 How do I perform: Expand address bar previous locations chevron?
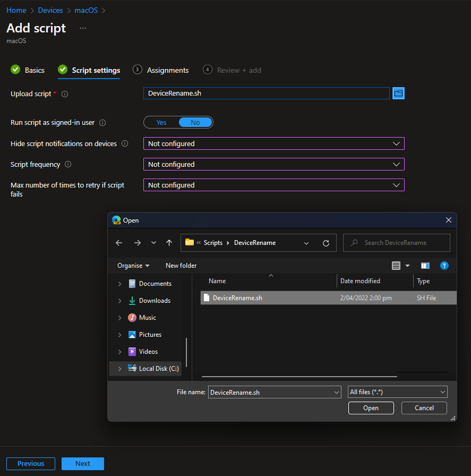(x=306, y=243)
